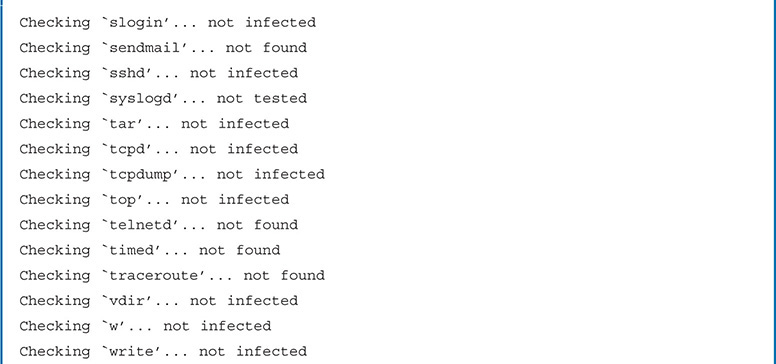Click the sshd check output line

click(158, 73)
